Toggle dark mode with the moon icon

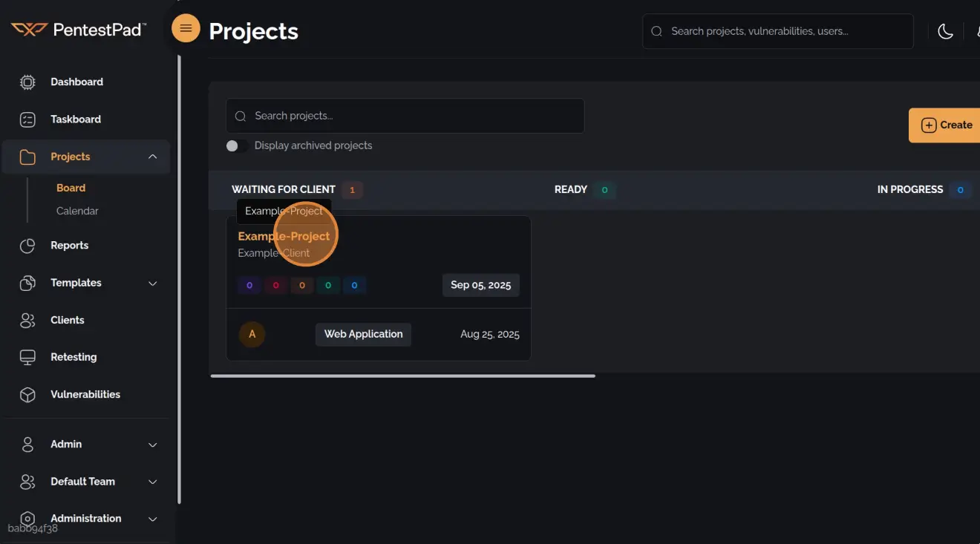click(x=945, y=31)
